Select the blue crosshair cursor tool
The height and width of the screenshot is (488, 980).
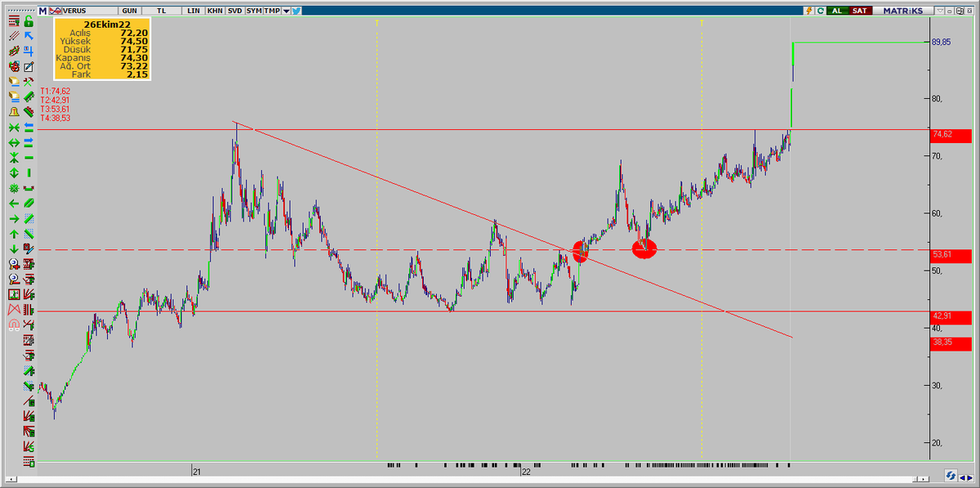pyautogui.click(x=29, y=51)
